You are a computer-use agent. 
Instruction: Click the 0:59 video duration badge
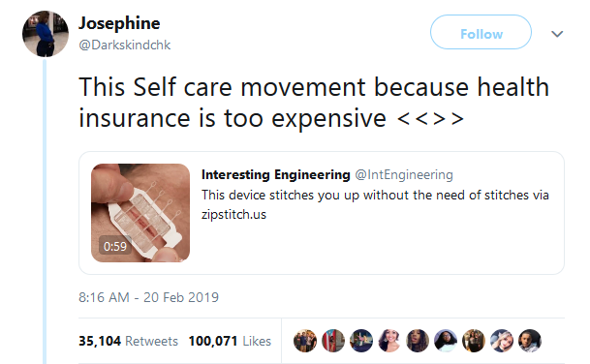pyautogui.click(x=115, y=246)
